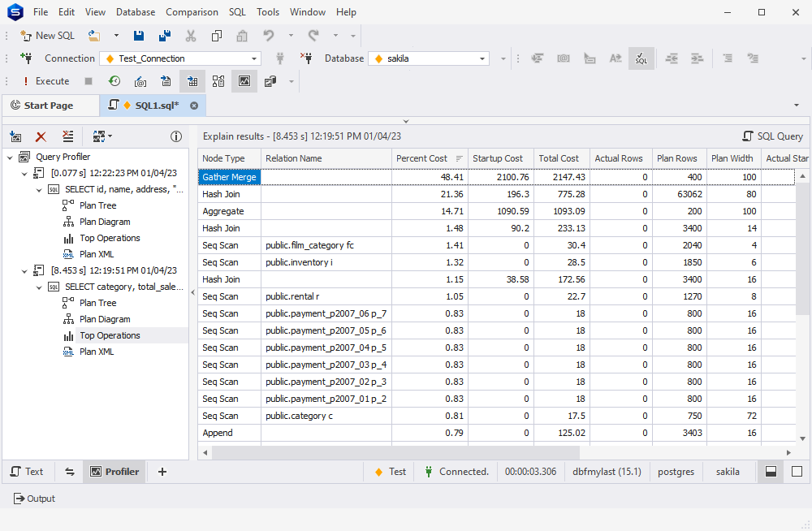The height and width of the screenshot is (531, 812).
Task: Clear profiler results with the red X icon
Action: [x=41, y=136]
